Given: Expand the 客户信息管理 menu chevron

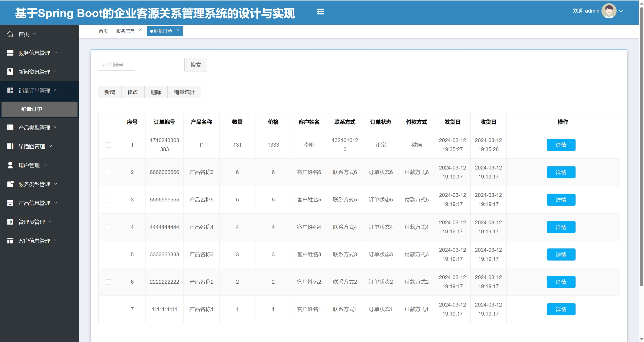Looking at the screenshot, I should coord(56,240).
